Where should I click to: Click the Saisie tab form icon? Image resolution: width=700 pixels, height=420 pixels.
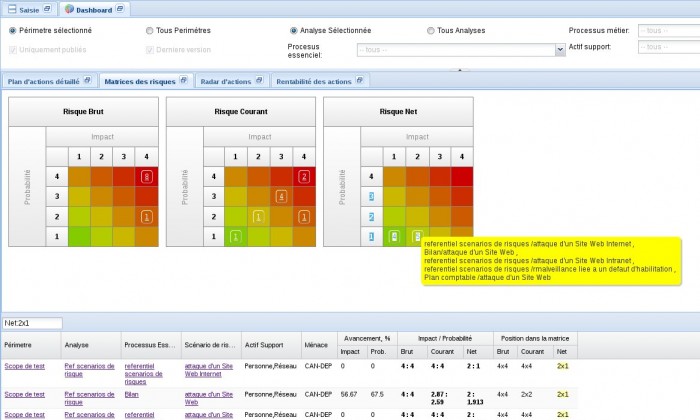(12, 9)
